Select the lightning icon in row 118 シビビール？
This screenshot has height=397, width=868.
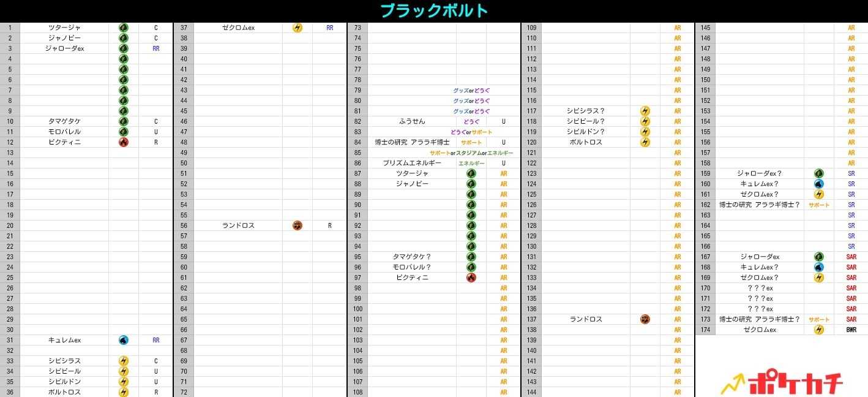point(645,121)
